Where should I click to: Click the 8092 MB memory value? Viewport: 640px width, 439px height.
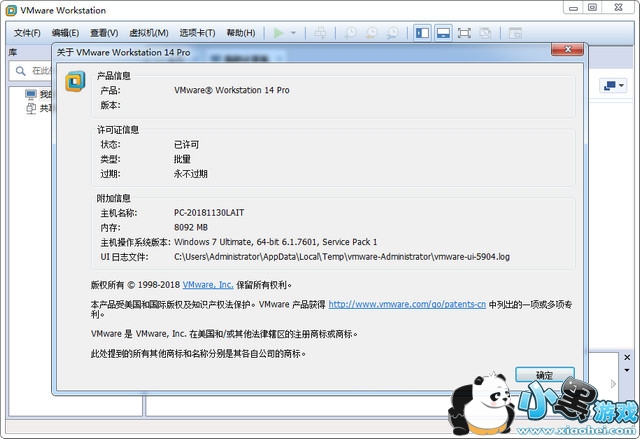point(191,227)
